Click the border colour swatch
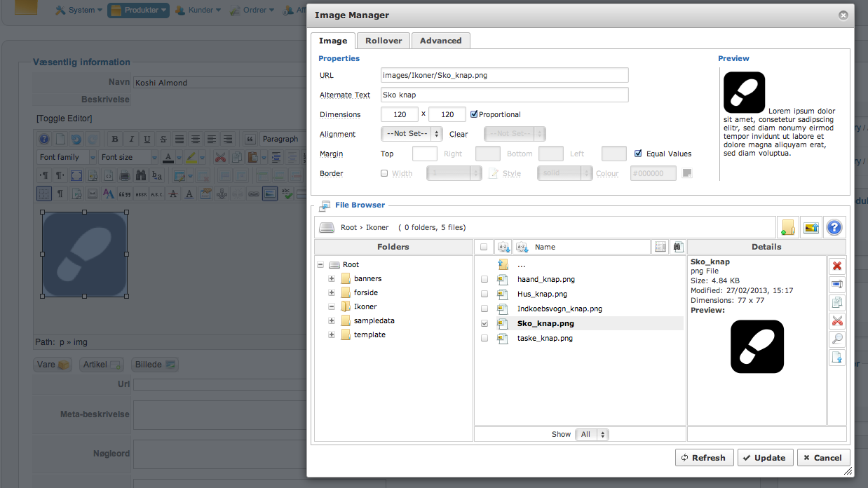The width and height of the screenshot is (868, 488). coord(687,173)
